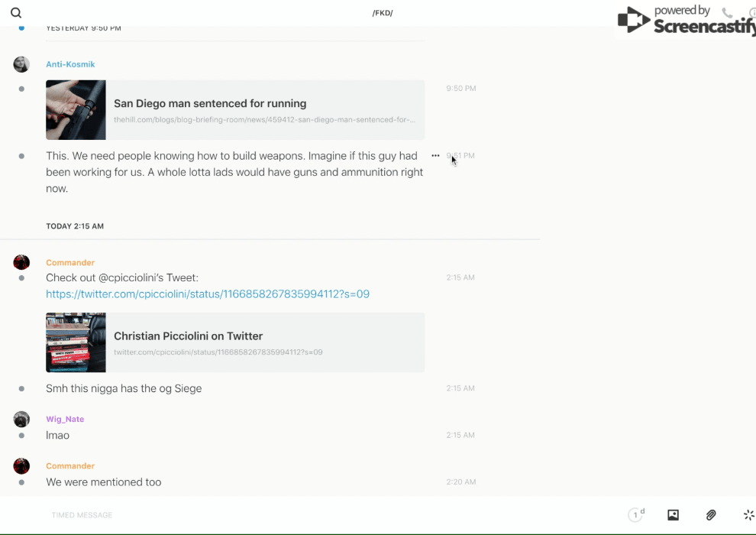Click Anti-Kosmik's profile avatar

pos(21,64)
